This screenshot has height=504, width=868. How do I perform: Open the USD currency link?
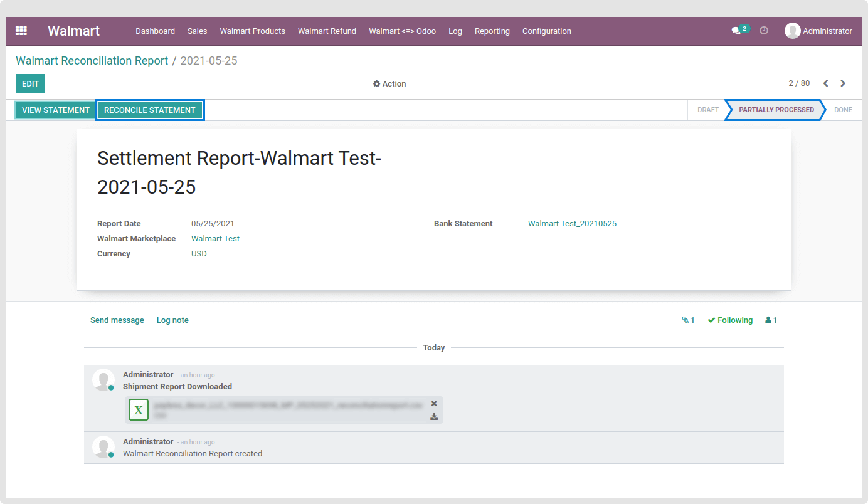click(199, 254)
